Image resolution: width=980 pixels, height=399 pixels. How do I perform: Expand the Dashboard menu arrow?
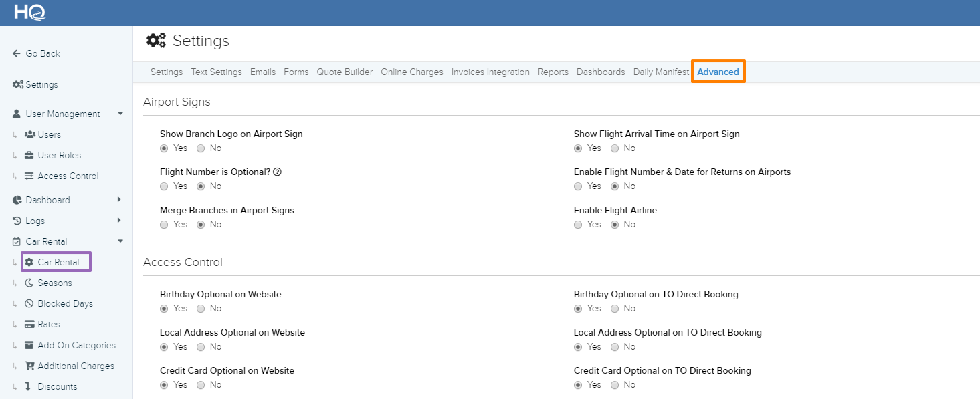coord(119,199)
